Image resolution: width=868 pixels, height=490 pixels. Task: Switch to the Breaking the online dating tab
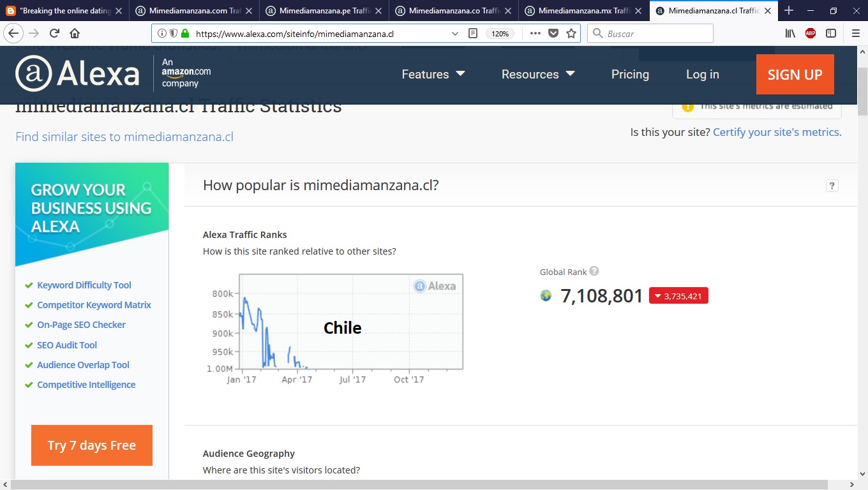pos(64,11)
